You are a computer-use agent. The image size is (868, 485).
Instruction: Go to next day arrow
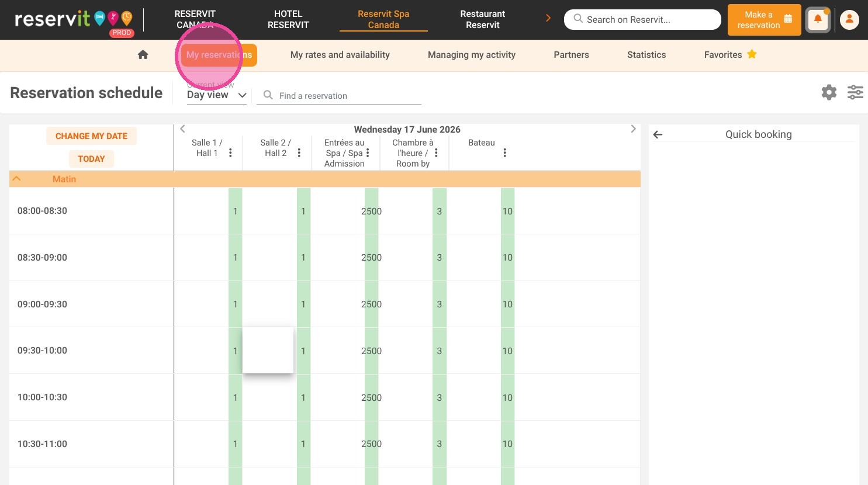click(x=633, y=129)
